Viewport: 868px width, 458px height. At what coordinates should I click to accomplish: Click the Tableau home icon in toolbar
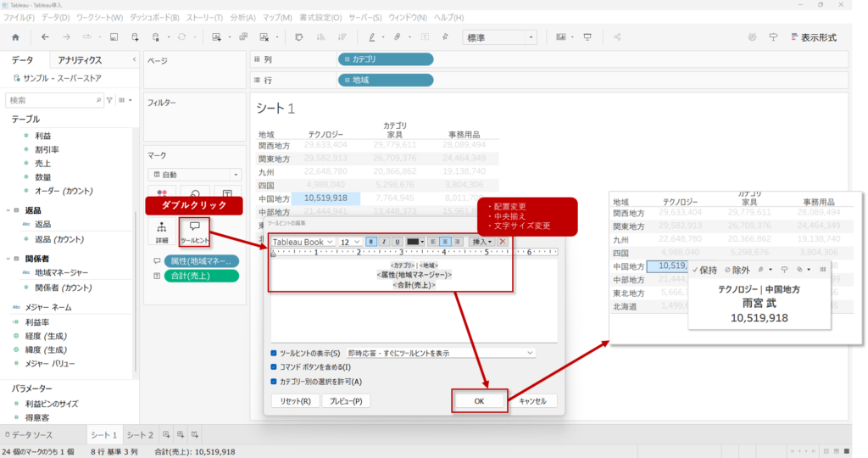tap(15, 37)
